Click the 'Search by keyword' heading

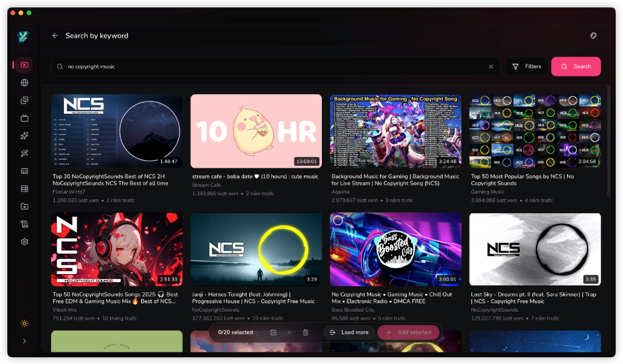tap(97, 36)
